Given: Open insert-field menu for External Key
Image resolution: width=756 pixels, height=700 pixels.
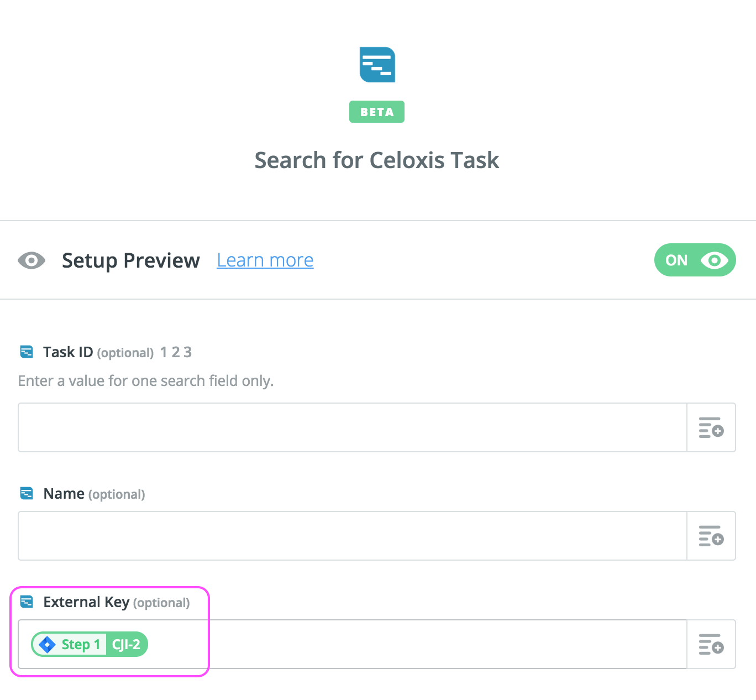Looking at the screenshot, I should 711,644.
